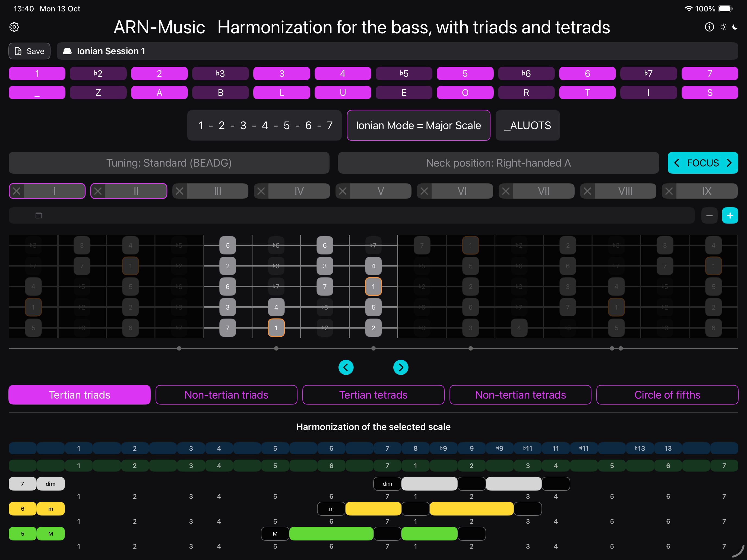747x560 pixels.
Task: Switch to dark mode moon icon
Action: point(735,27)
